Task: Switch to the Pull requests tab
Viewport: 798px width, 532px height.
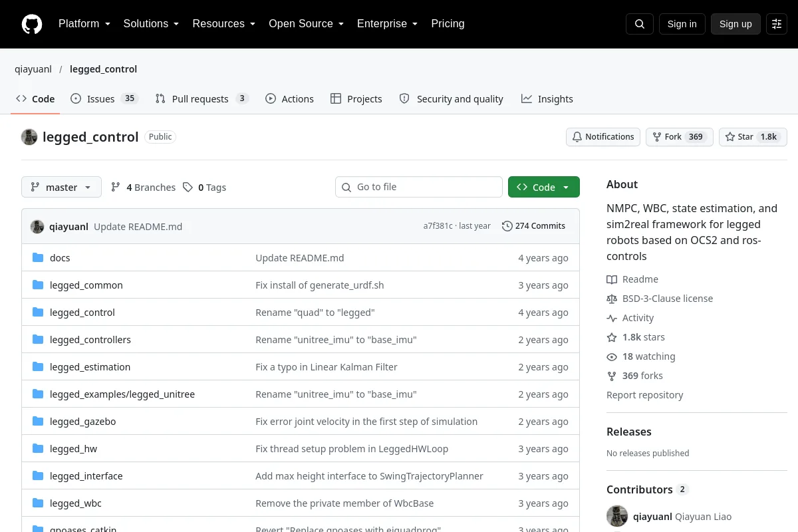Action: point(201,99)
